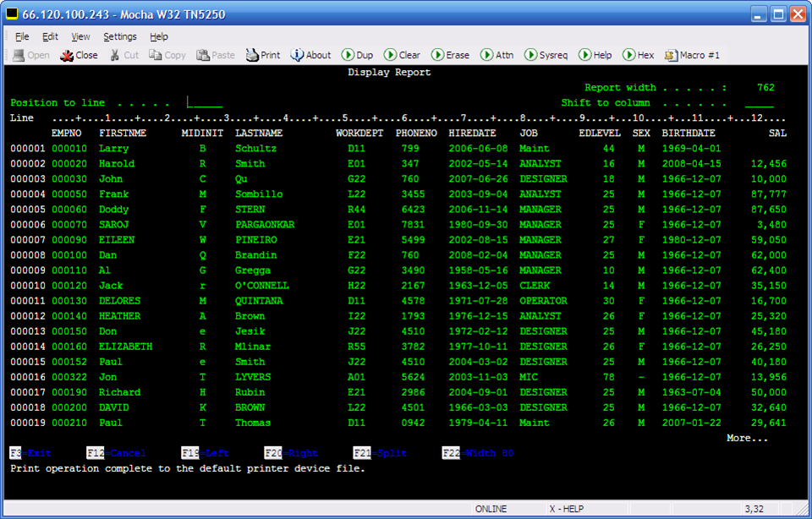Click the F12=Cancel function key

click(x=116, y=453)
